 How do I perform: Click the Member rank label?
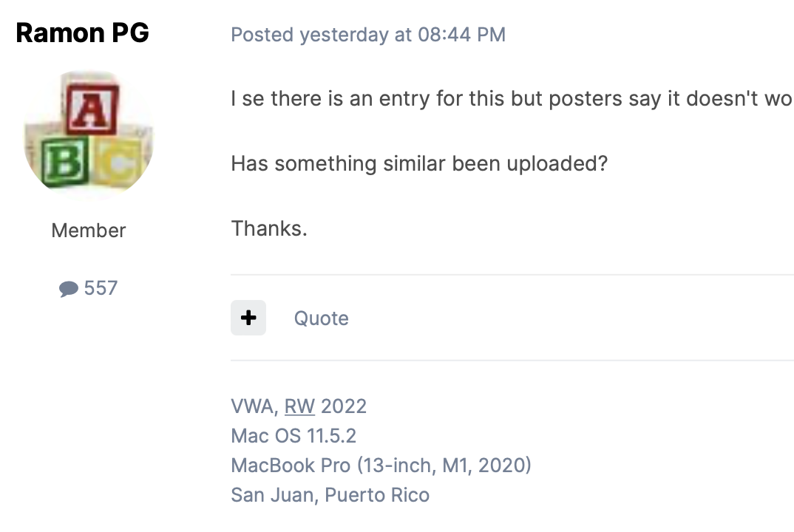tap(89, 231)
